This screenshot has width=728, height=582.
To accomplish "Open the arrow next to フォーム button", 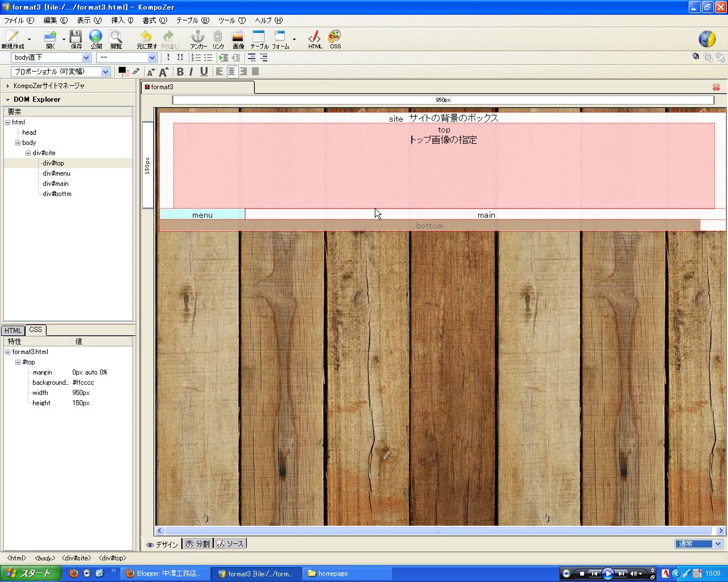I will click(294, 39).
